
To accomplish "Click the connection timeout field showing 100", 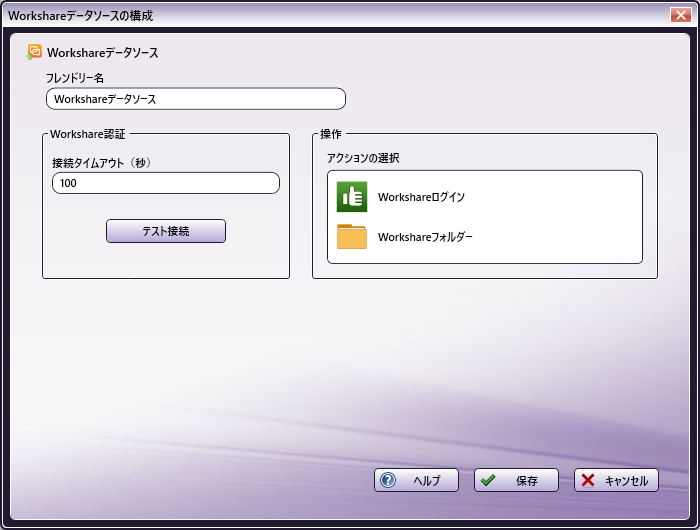I will 166,183.
